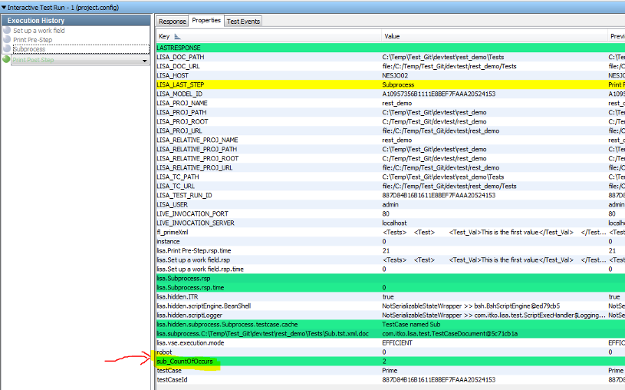Select the gray status icon for Print Pre-Step
The width and height of the screenshot is (625, 390).
pyautogui.click(x=6, y=39)
